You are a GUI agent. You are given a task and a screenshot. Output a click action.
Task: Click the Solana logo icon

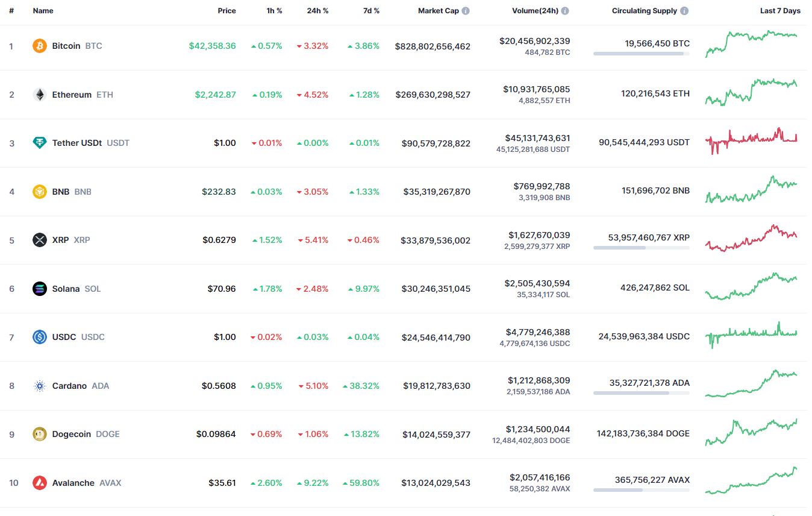click(39, 289)
